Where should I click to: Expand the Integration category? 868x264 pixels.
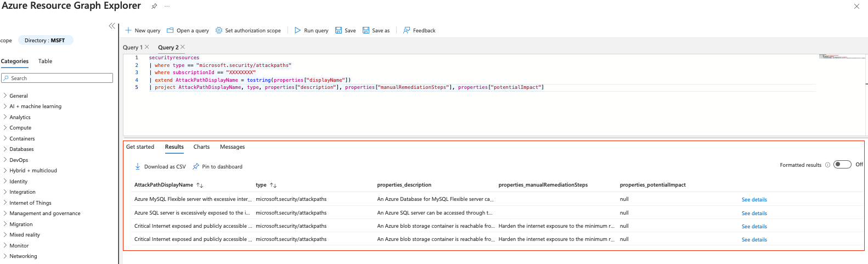pyautogui.click(x=5, y=192)
